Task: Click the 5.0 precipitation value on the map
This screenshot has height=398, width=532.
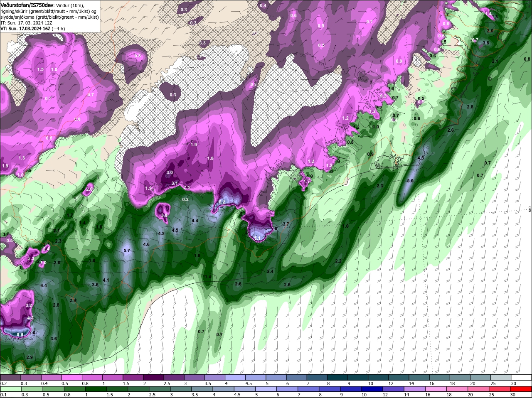Action: point(410,181)
